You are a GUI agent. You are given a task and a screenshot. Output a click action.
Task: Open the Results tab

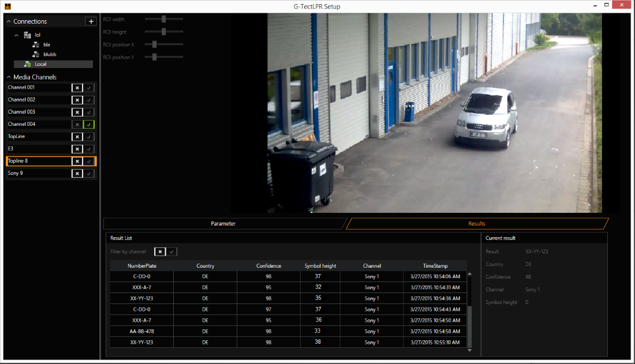pos(477,223)
